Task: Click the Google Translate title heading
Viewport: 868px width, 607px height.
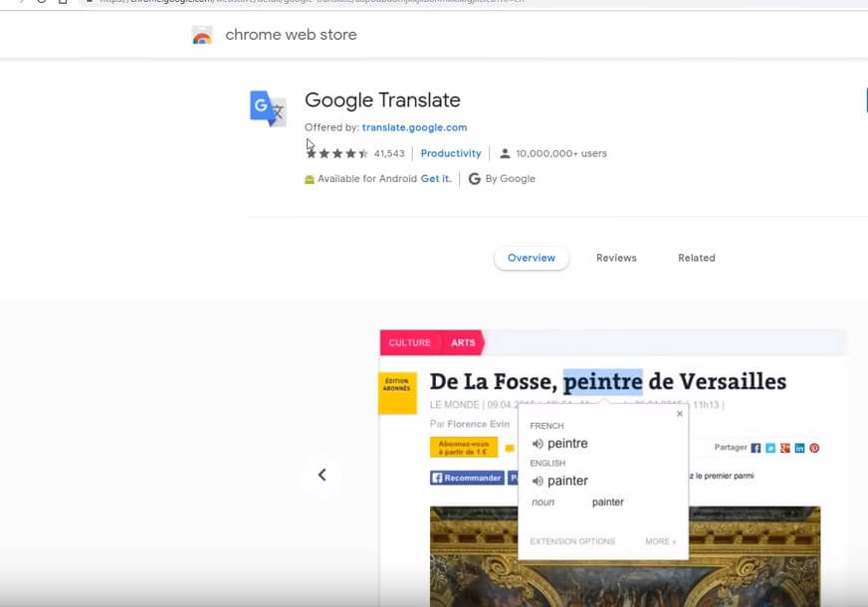Action: point(382,101)
